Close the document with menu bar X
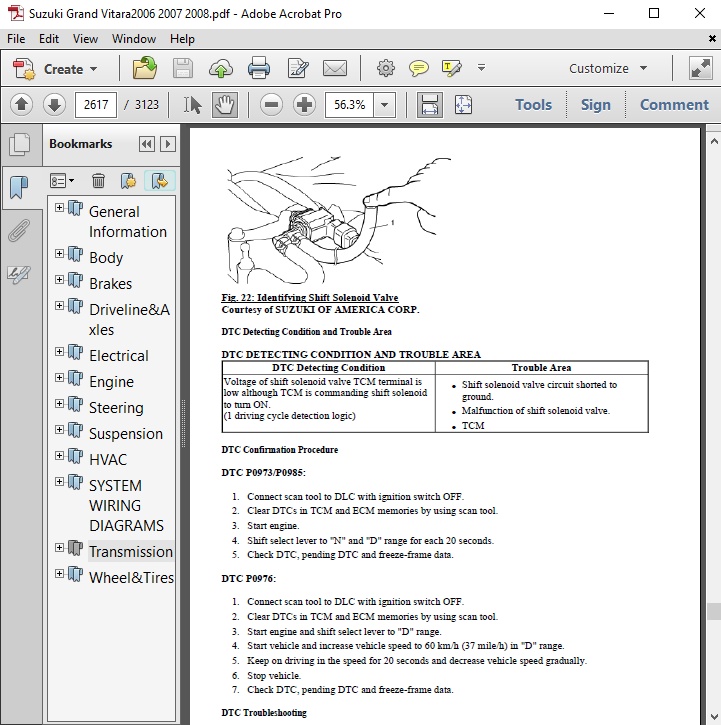This screenshot has width=721, height=725. [x=712, y=38]
